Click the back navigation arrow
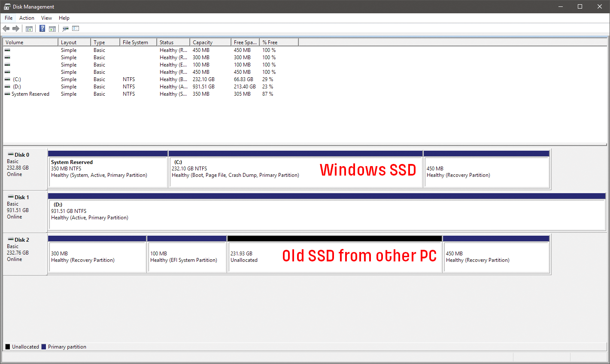The height and width of the screenshot is (364, 610). [x=6, y=28]
